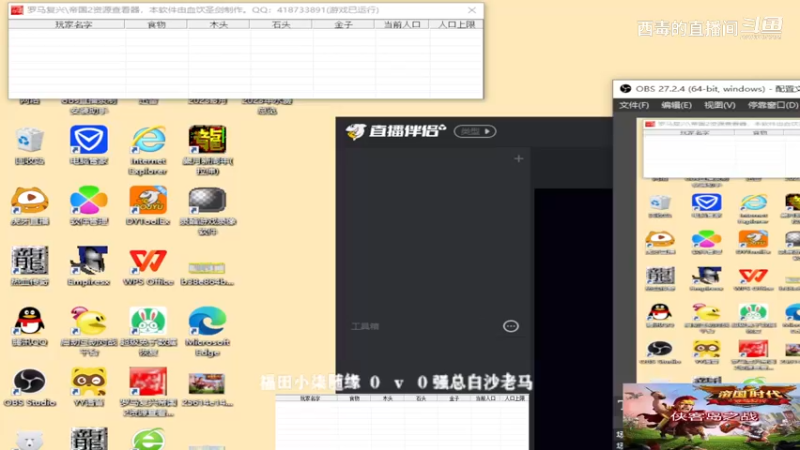Select the 木头 column header in resource viewer
Viewport: 800px width, 450px height.
[218, 24]
